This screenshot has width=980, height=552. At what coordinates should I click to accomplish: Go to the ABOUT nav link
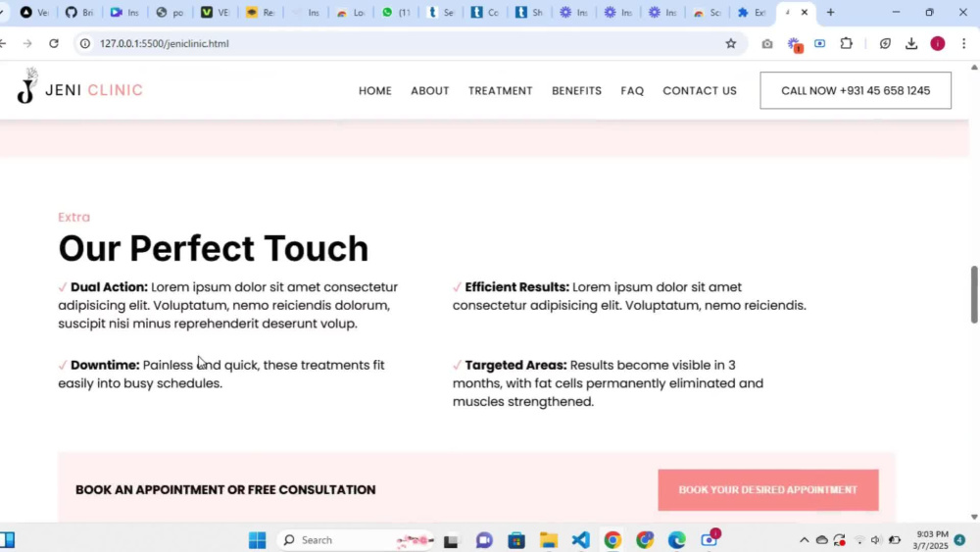[x=430, y=90]
